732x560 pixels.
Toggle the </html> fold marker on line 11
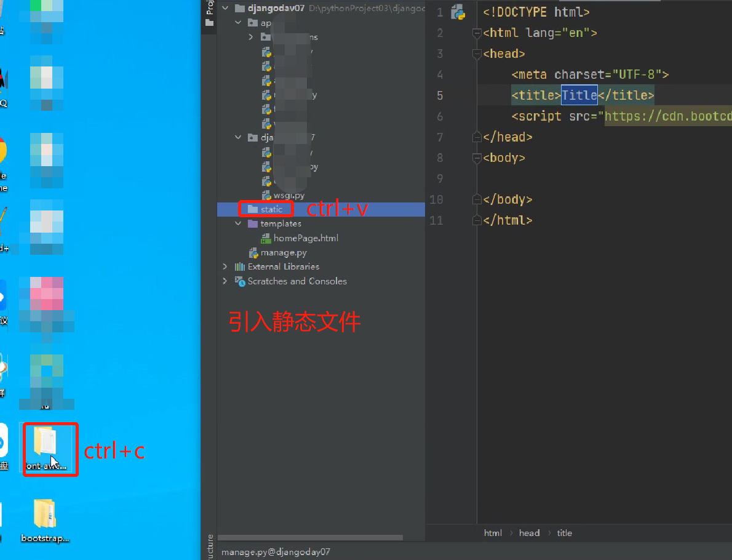(477, 220)
